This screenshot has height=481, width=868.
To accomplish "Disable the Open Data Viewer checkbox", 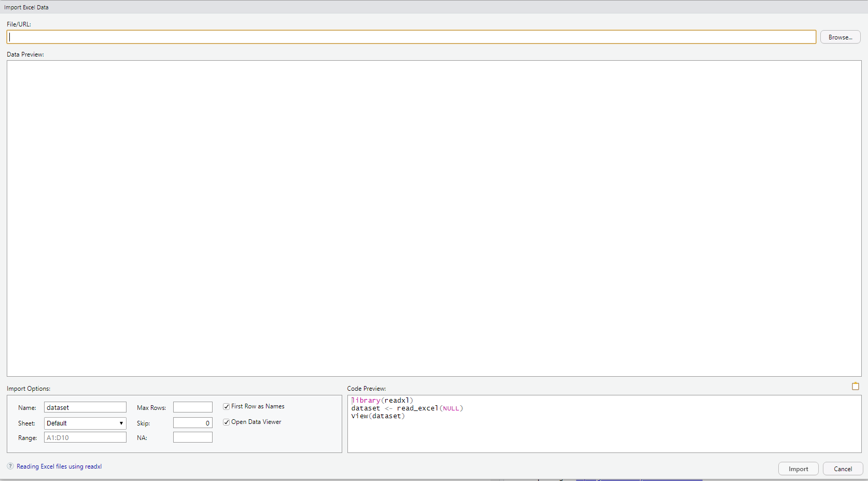I will click(227, 422).
